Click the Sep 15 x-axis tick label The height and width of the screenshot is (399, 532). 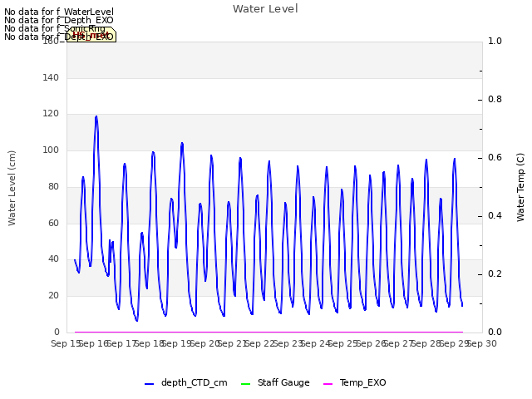(x=66, y=343)
